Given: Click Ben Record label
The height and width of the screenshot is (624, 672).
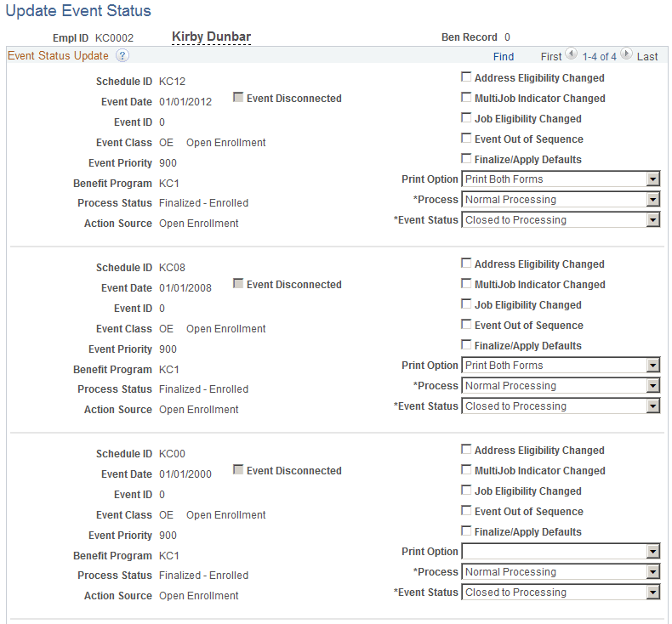Looking at the screenshot, I should tap(470, 37).
